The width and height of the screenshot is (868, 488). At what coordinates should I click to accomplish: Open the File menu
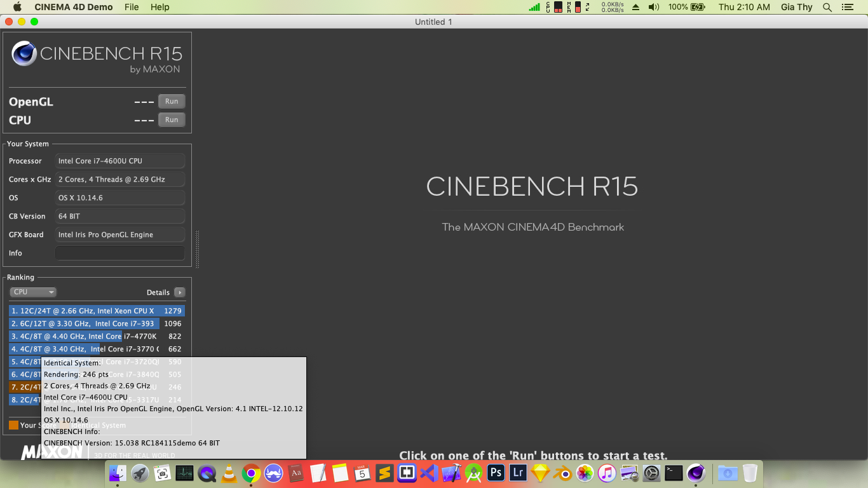(132, 7)
